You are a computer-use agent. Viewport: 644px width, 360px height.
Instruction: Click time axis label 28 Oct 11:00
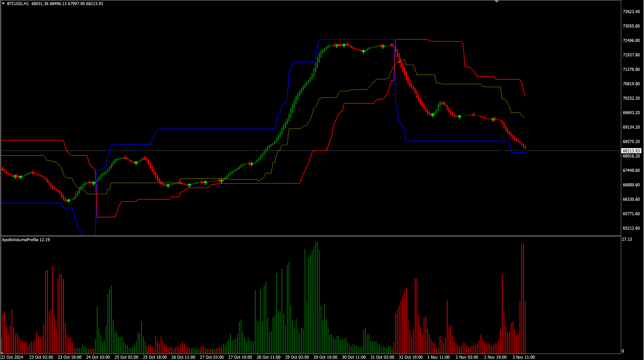coord(268,357)
